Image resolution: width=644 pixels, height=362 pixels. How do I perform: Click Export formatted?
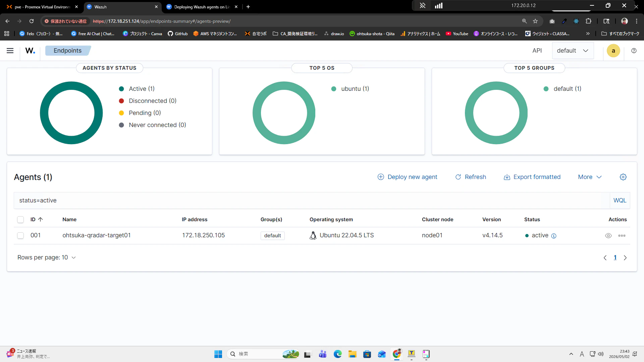(x=532, y=177)
